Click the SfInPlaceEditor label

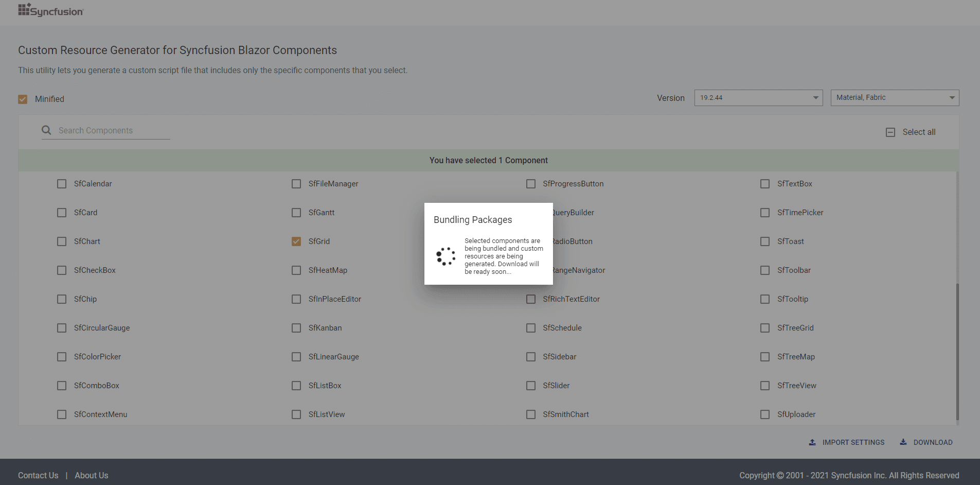click(x=335, y=299)
